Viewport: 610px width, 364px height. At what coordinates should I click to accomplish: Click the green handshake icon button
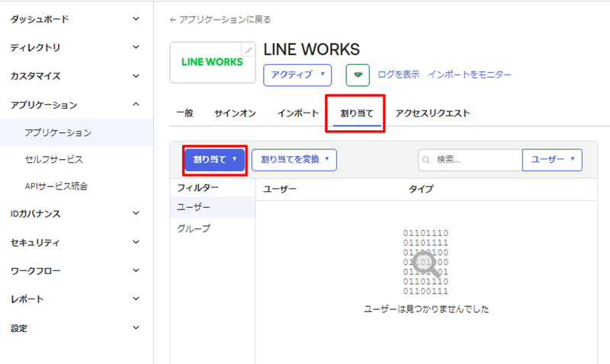point(358,75)
